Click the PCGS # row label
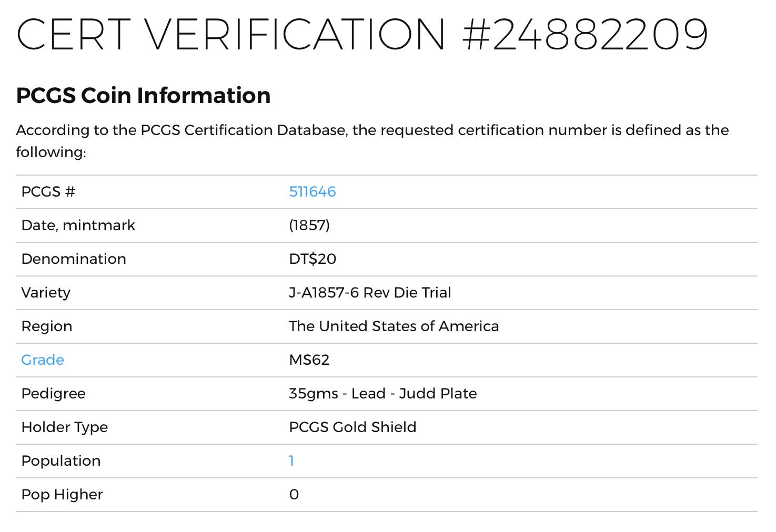776x532 pixels. [48, 192]
